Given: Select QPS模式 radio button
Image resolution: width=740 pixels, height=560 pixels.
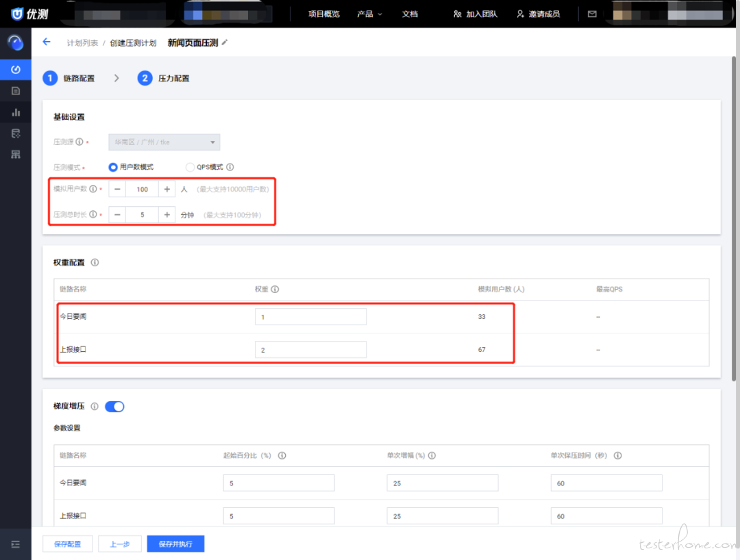Looking at the screenshot, I should (x=190, y=167).
